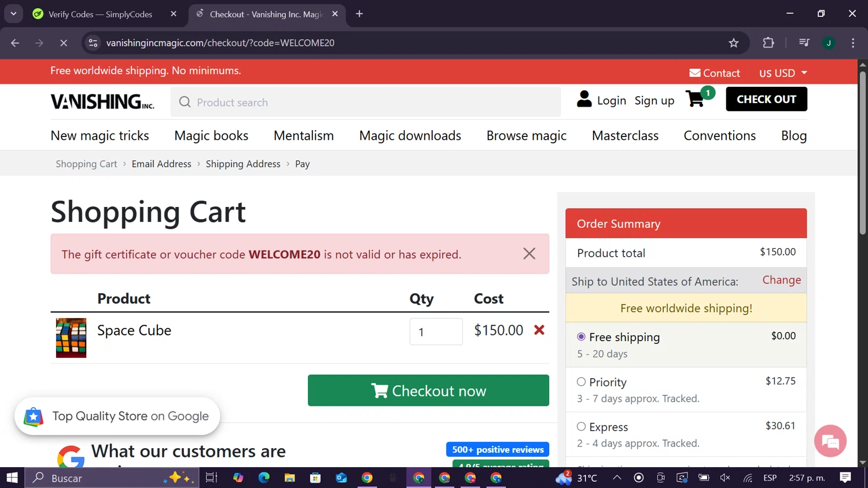
Task: Open New magic tricks menu
Action: pos(100,135)
